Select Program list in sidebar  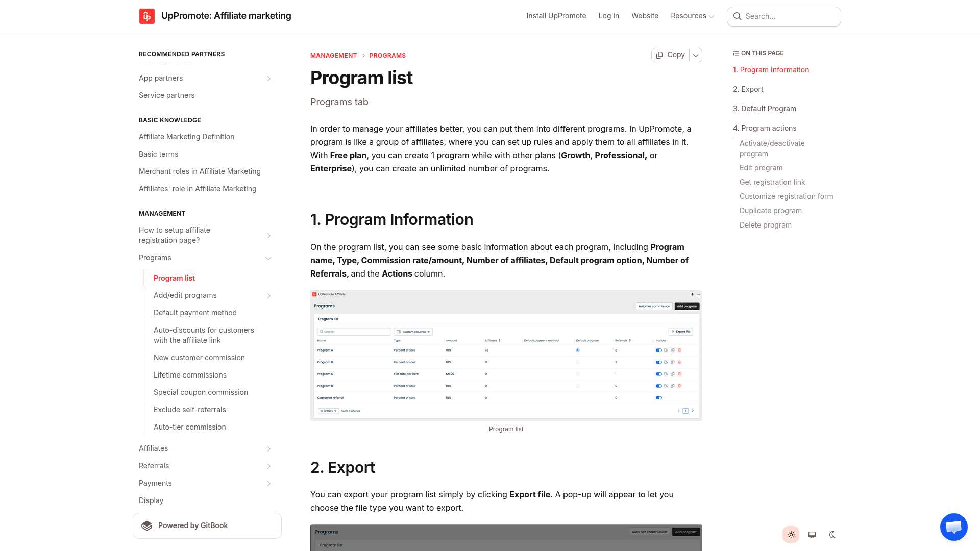174,278
